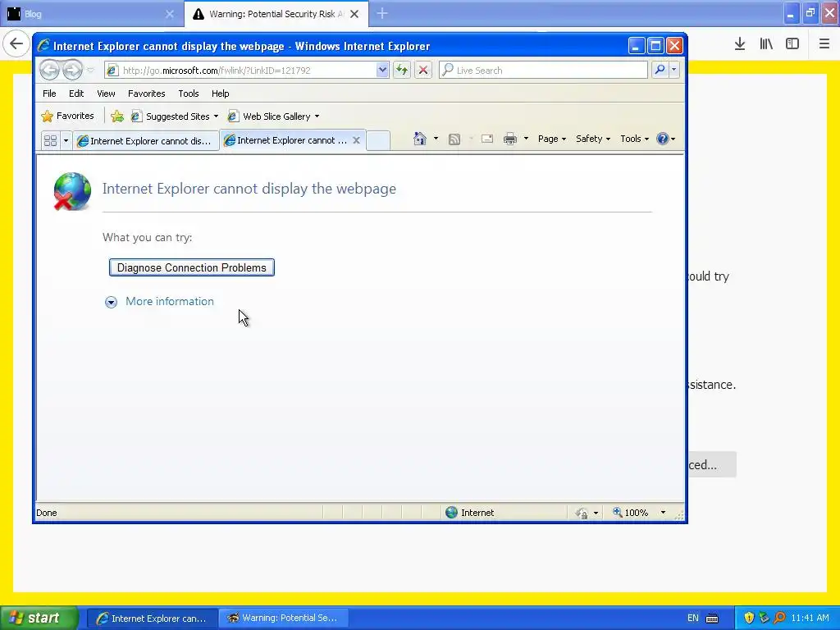
Task: Open the Page command menu
Action: (552, 139)
